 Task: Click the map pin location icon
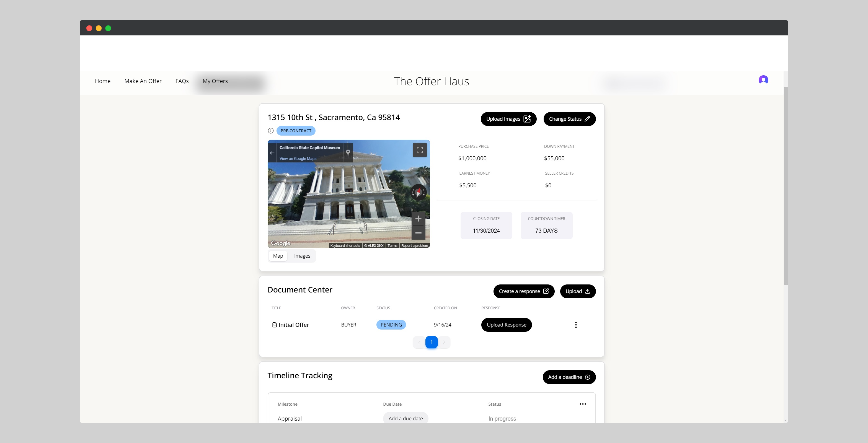(x=348, y=153)
